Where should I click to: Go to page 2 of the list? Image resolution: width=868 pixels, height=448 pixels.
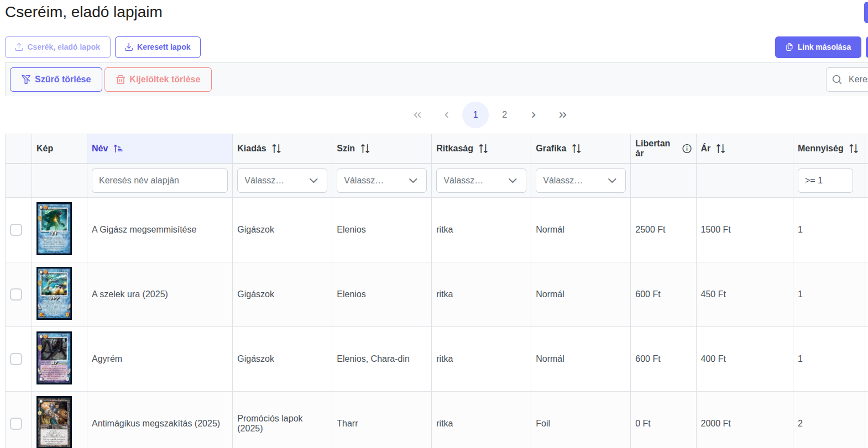click(x=504, y=115)
